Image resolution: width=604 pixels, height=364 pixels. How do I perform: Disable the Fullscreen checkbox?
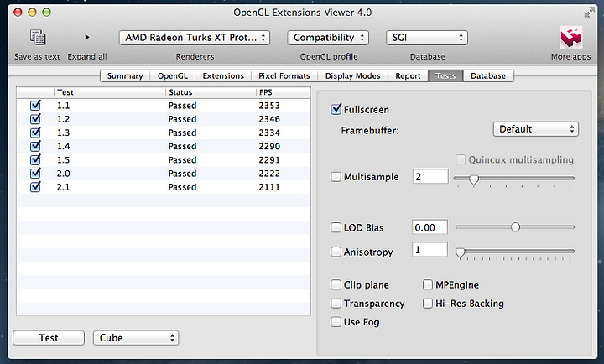(x=336, y=109)
